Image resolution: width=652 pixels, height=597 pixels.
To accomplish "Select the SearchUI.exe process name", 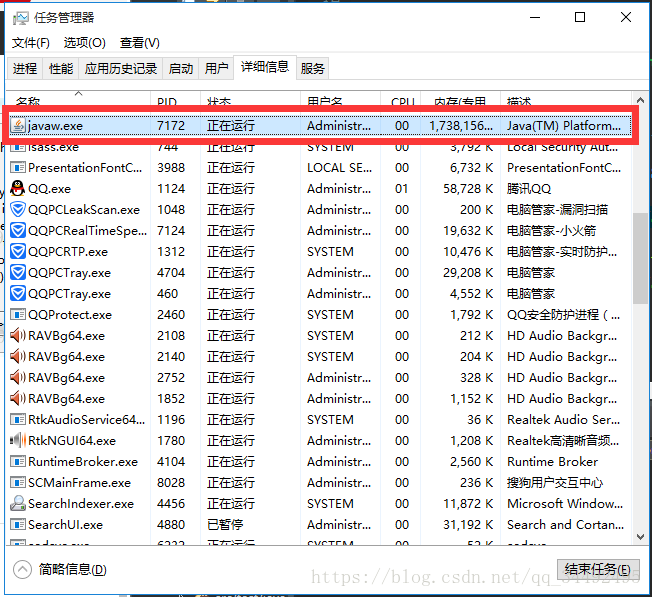I will [65, 525].
